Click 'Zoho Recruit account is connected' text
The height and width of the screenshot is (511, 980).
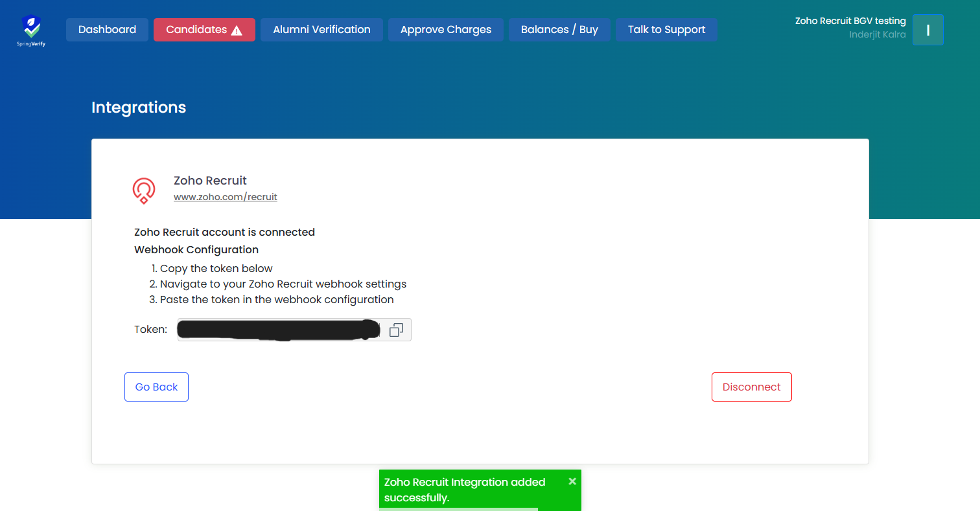[224, 232]
